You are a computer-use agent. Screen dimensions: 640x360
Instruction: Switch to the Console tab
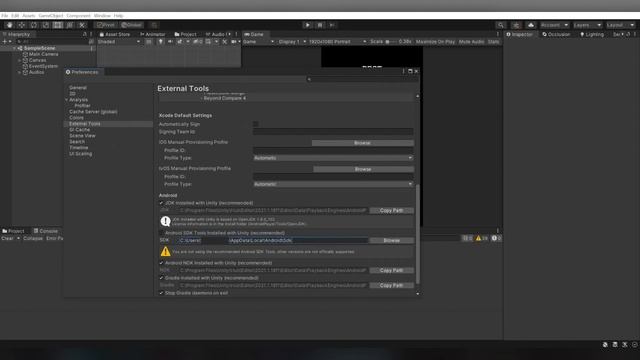tap(46, 231)
